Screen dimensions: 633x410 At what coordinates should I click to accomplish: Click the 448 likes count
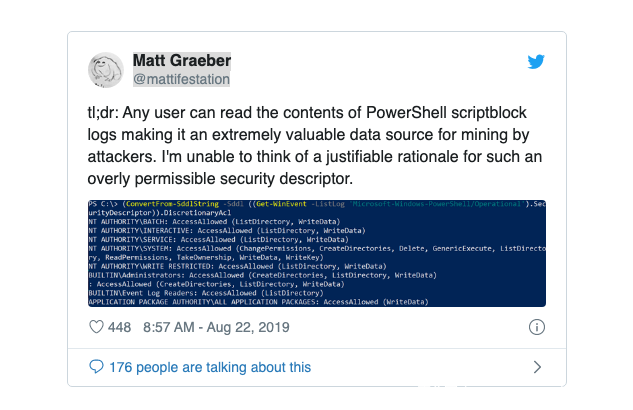coord(120,327)
